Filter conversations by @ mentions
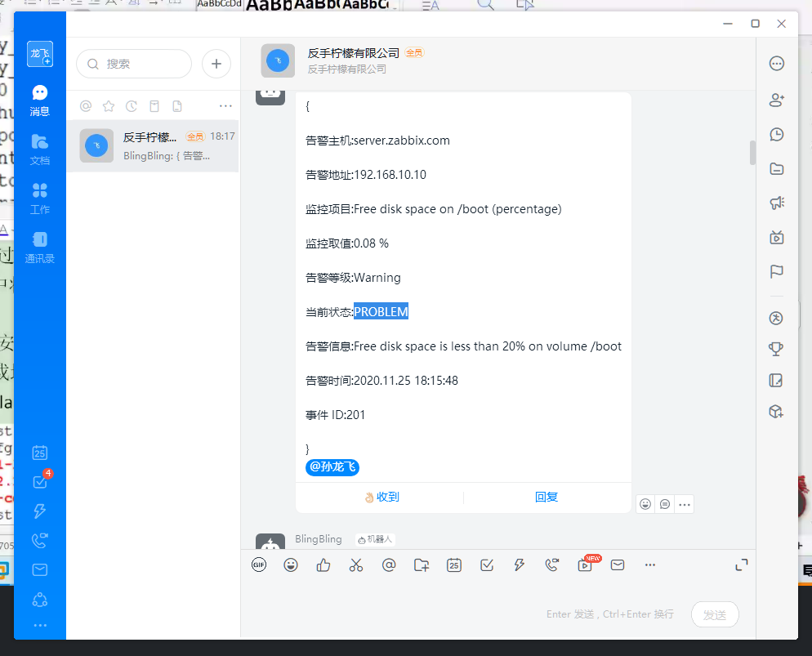812x656 pixels. [x=86, y=106]
